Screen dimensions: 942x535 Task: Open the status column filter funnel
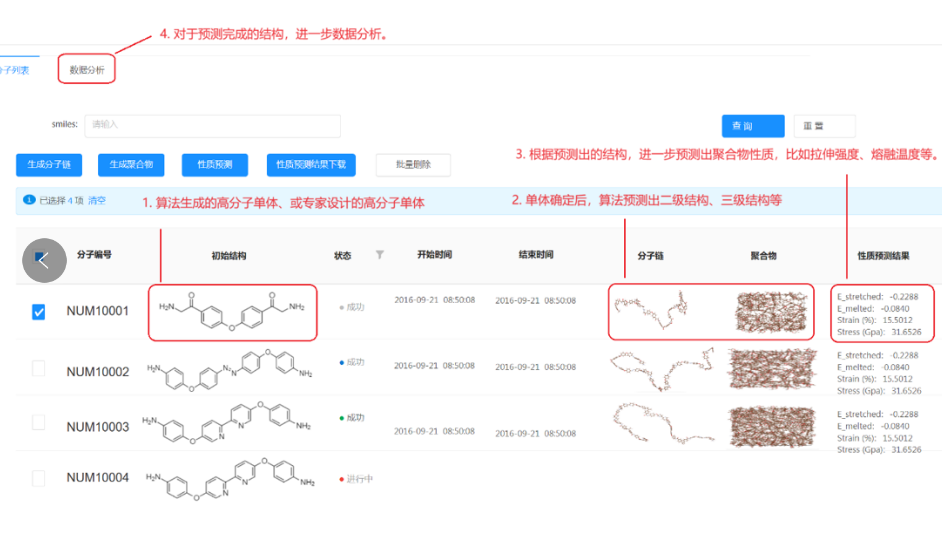[379, 255]
